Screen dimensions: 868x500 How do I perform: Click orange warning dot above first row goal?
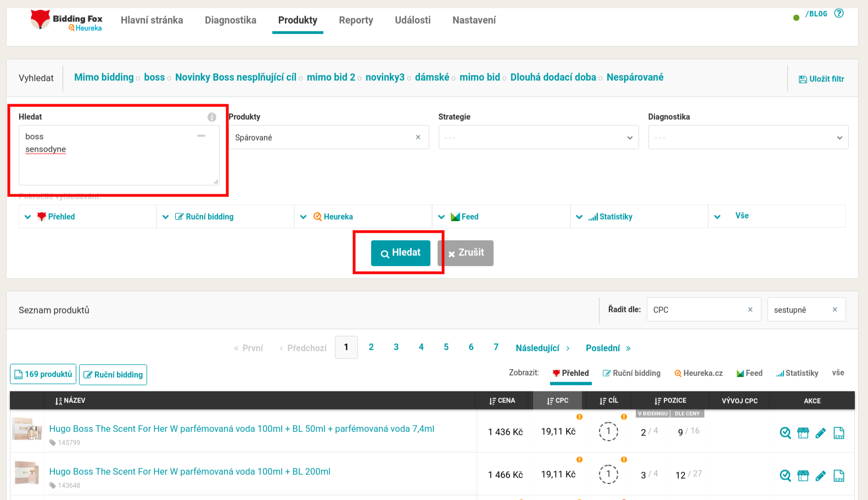pyautogui.click(x=624, y=417)
